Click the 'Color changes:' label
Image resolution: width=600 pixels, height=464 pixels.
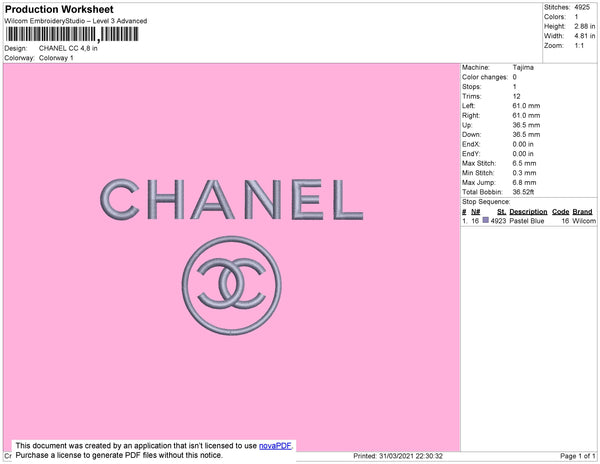coord(485,77)
